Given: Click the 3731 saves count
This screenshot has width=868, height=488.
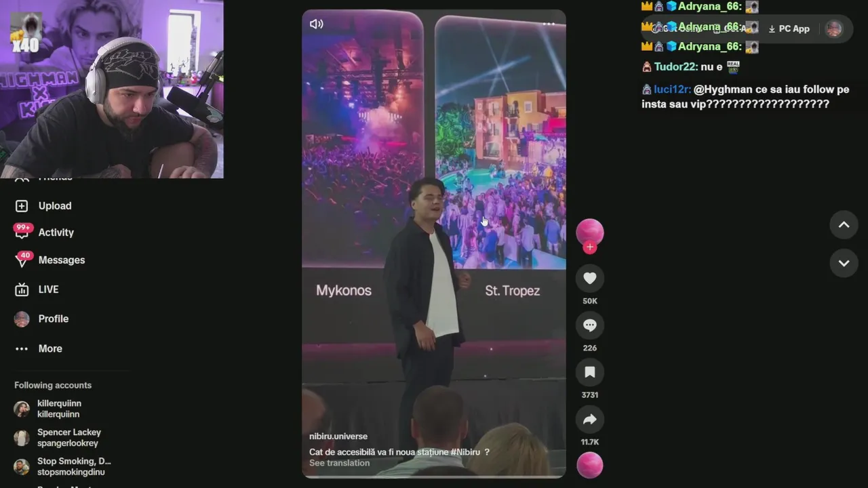Looking at the screenshot, I should 590,394.
